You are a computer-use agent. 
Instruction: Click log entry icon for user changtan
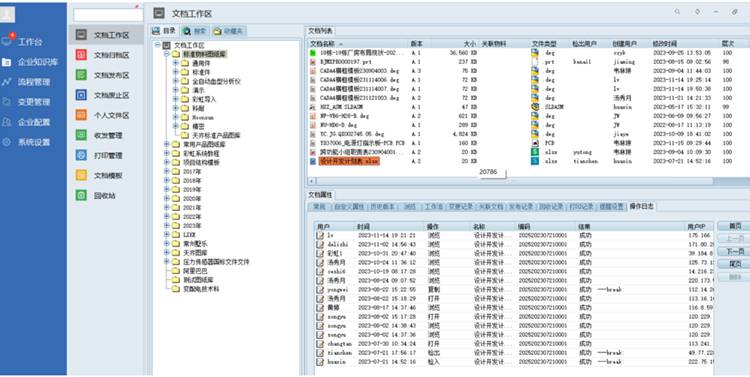(x=320, y=344)
